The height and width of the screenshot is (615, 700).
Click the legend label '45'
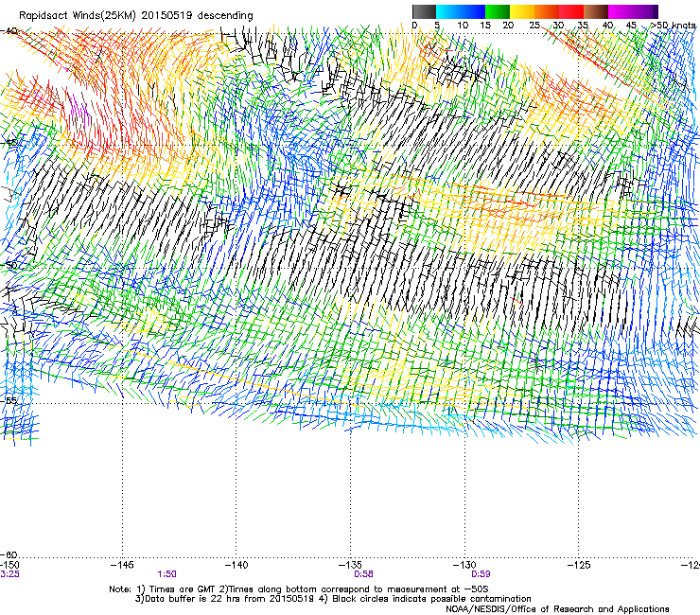[631, 25]
